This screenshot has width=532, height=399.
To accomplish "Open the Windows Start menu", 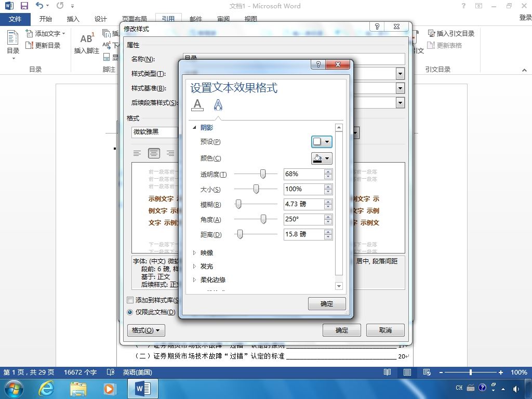I will point(13,389).
